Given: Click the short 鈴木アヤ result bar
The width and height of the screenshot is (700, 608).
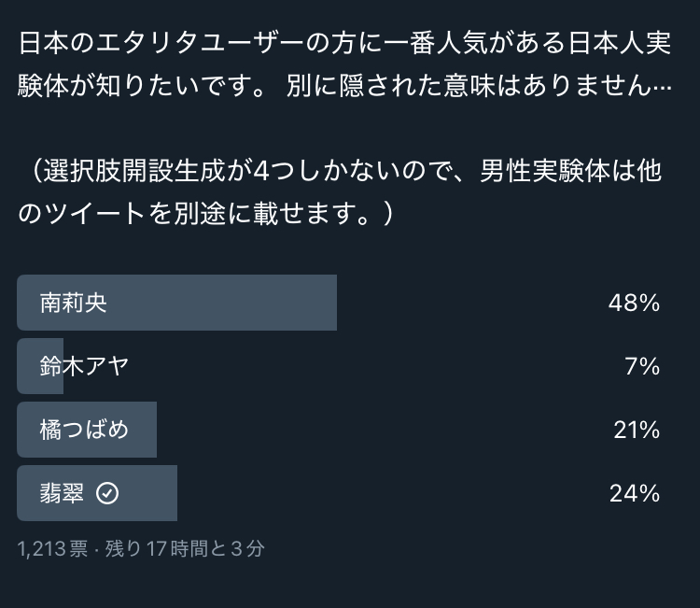Looking at the screenshot, I should 40,366.
